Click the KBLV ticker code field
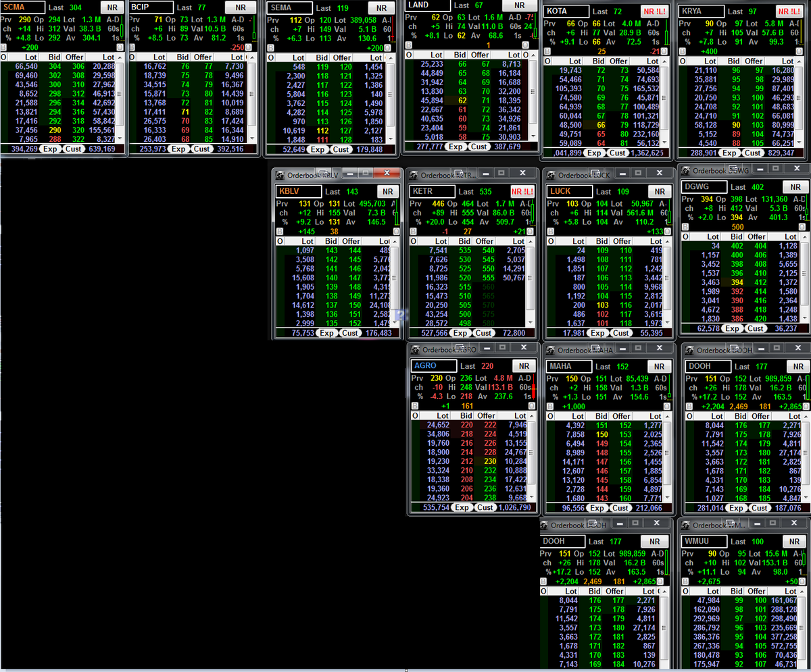 click(299, 192)
